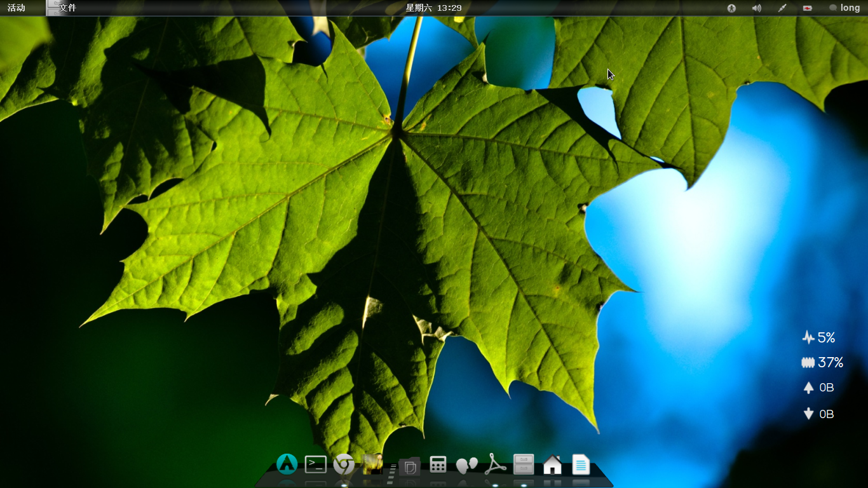This screenshot has height=488, width=868.
Task: Open the user menu labeled long
Action: tap(844, 8)
